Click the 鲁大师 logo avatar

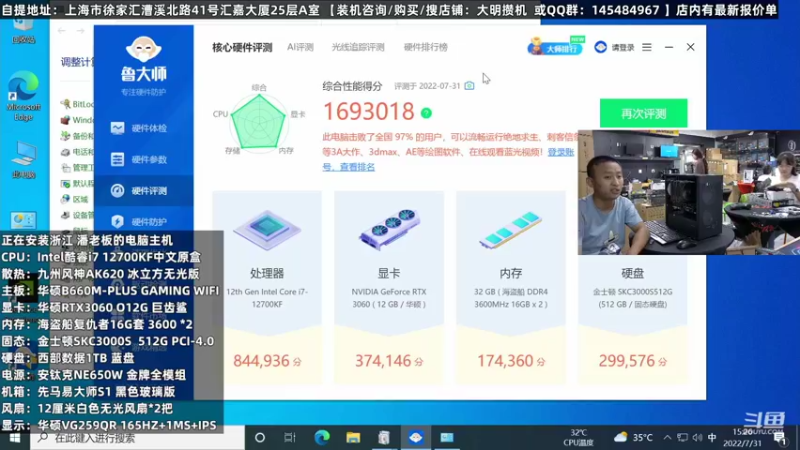click(x=143, y=49)
